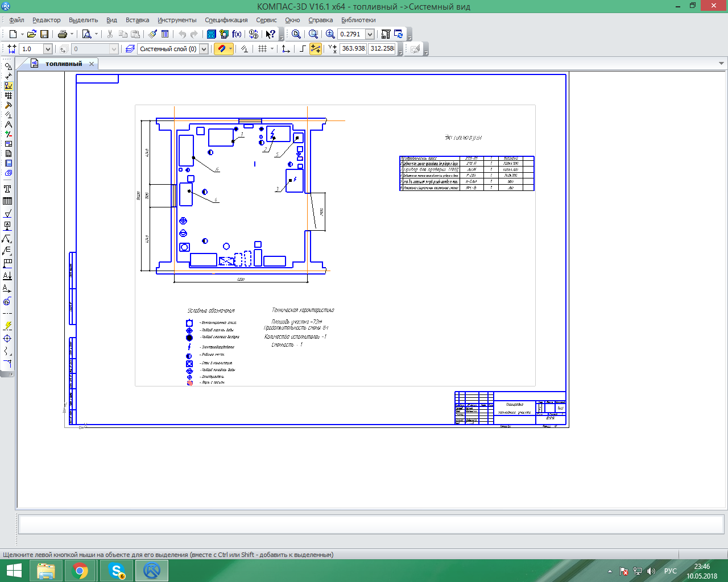The image size is (728, 582).
Task: Expand the current scale 1.0 dropdown
Action: click(x=48, y=49)
